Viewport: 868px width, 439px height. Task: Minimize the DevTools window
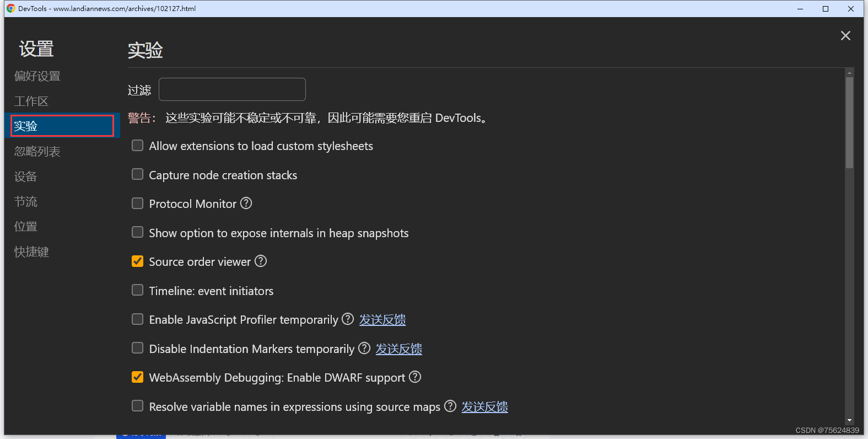pos(800,9)
